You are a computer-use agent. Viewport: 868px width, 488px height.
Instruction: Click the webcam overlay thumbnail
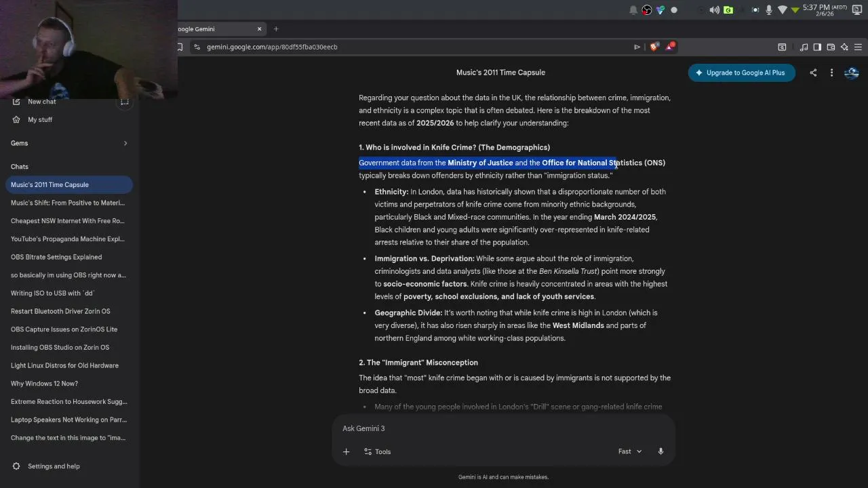(x=88, y=49)
